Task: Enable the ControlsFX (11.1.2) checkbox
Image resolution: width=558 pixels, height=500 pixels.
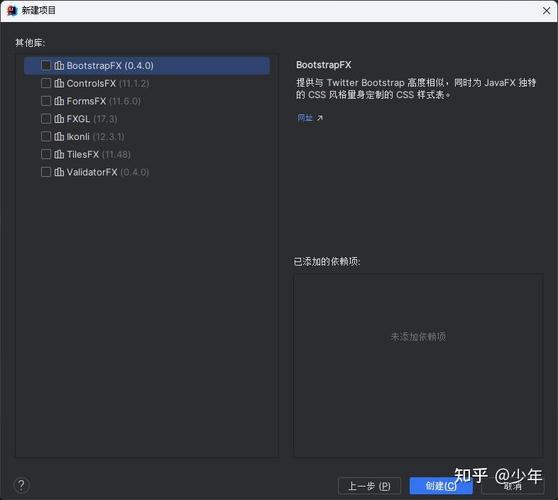Action: (x=46, y=83)
